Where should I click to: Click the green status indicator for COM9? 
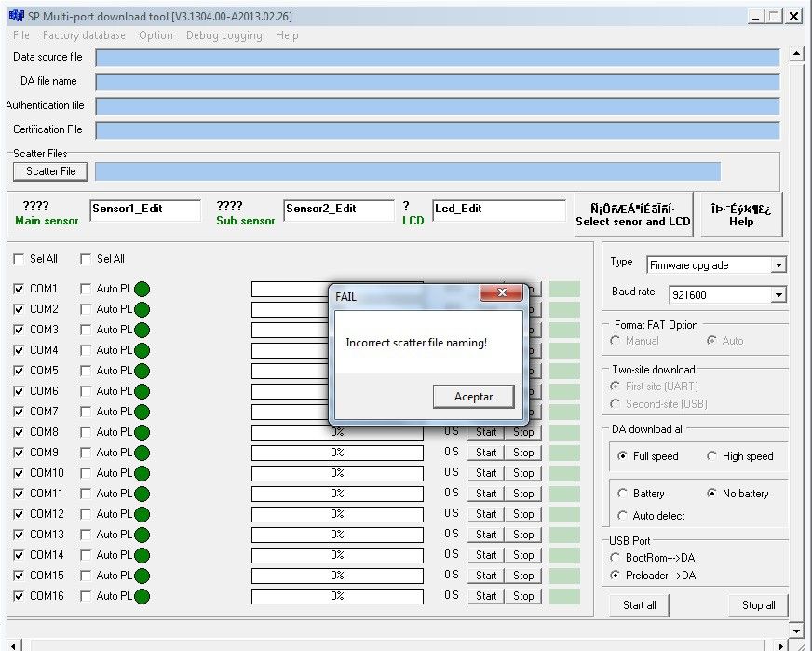[x=142, y=453]
